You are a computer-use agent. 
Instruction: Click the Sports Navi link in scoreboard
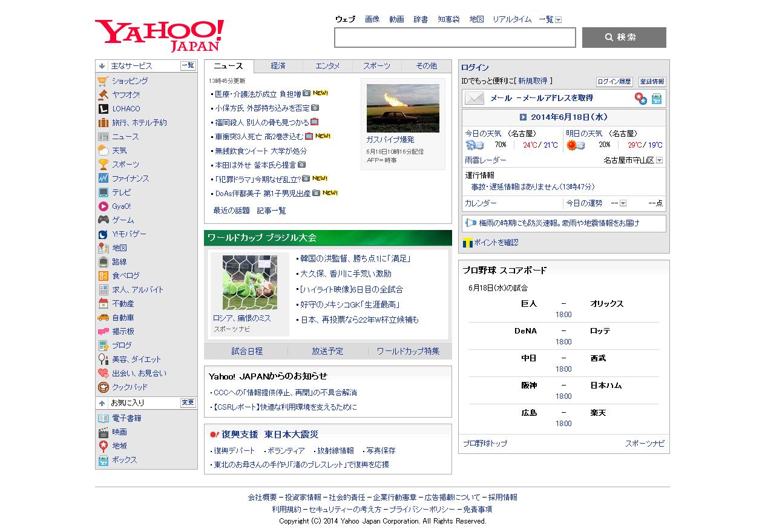point(645,444)
